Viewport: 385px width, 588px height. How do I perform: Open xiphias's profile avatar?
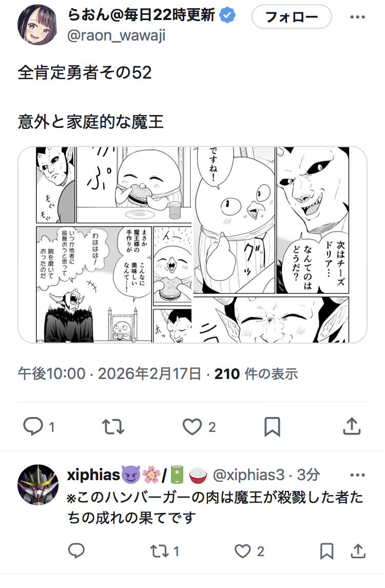(x=37, y=484)
